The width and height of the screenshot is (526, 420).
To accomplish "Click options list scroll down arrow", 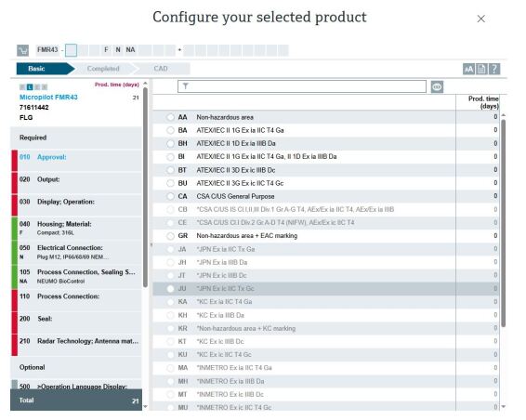I will 503,407.
